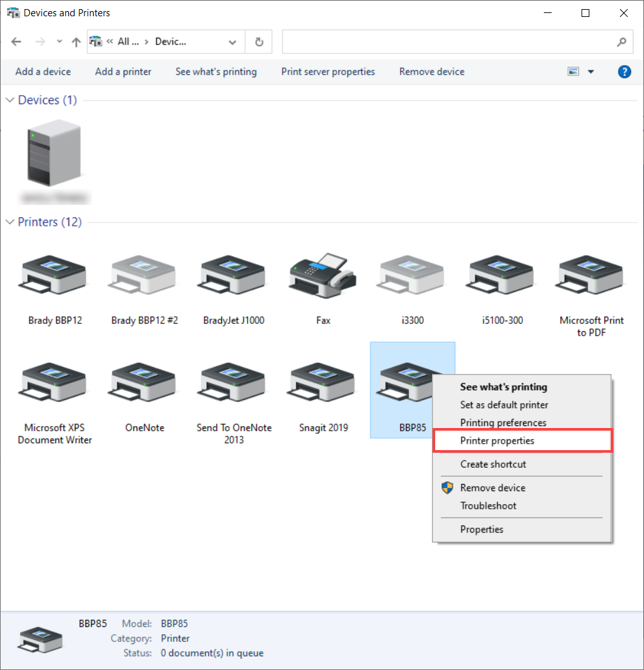Open the view options dropdown arrow
This screenshot has width=644, height=670.
(591, 72)
